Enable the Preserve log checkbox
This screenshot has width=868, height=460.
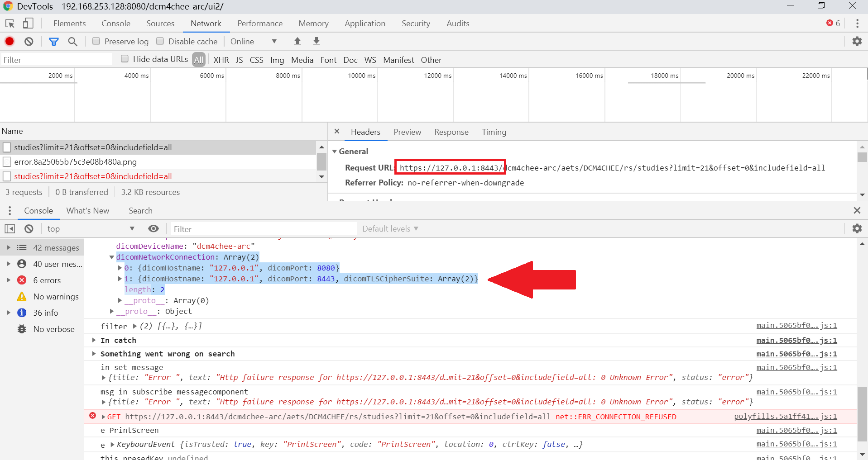(96, 41)
